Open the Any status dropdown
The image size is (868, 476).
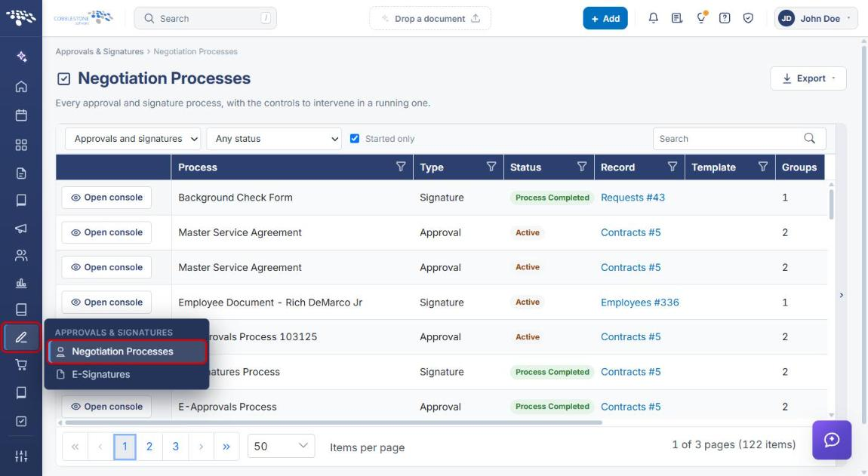click(x=274, y=138)
